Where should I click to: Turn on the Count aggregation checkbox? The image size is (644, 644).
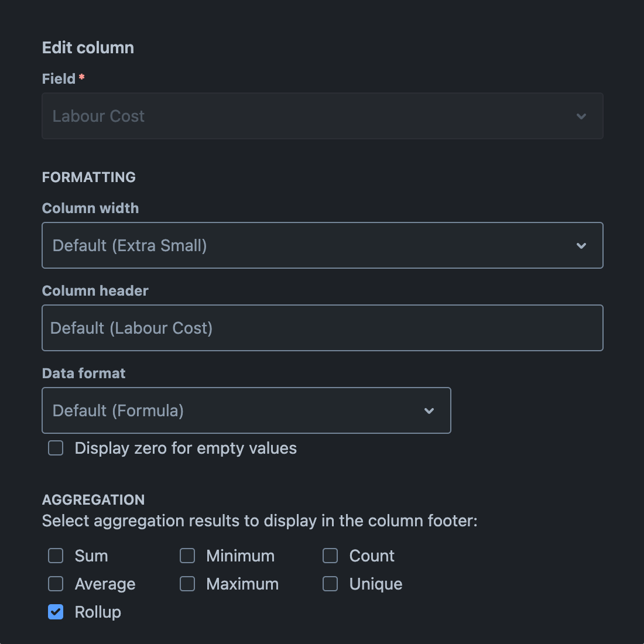pos(330,556)
